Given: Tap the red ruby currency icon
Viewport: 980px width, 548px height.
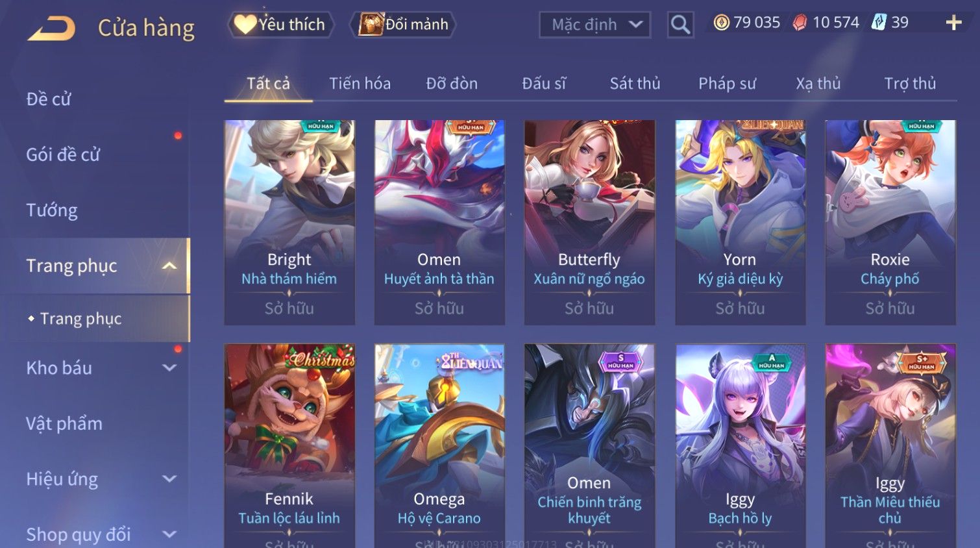Looking at the screenshot, I should click(800, 23).
